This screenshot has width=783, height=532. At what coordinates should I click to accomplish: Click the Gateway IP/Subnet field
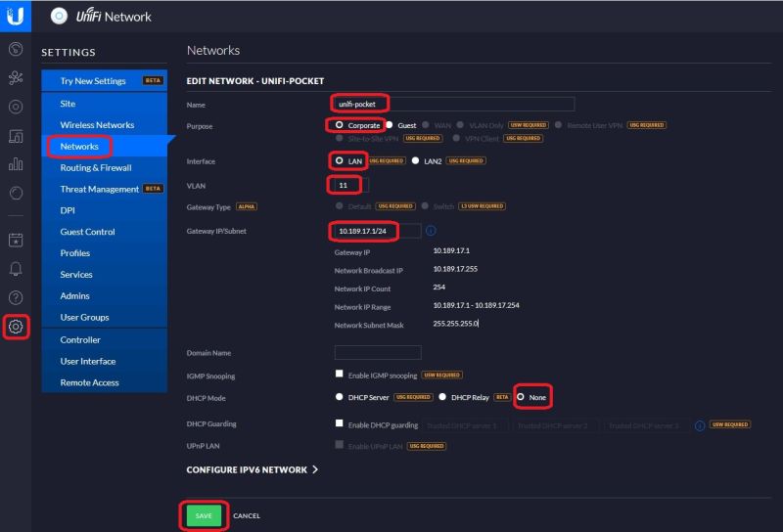pos(378,231)
